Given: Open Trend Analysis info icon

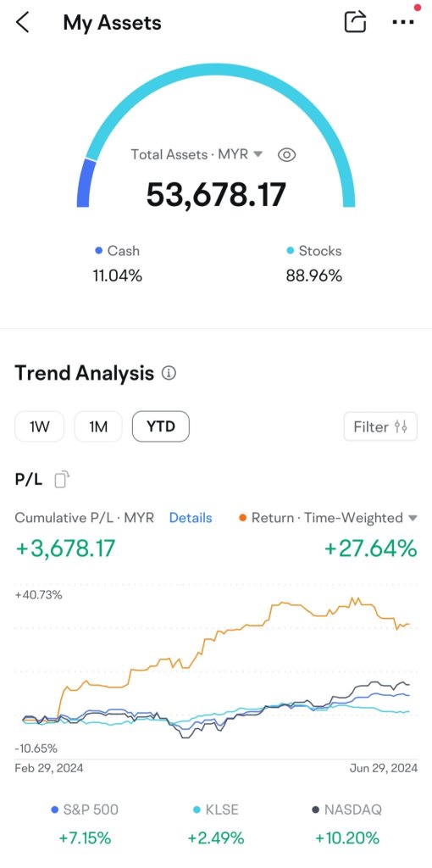Looking at the screenshot, I should pyautogui.click(x=169, y=373).
